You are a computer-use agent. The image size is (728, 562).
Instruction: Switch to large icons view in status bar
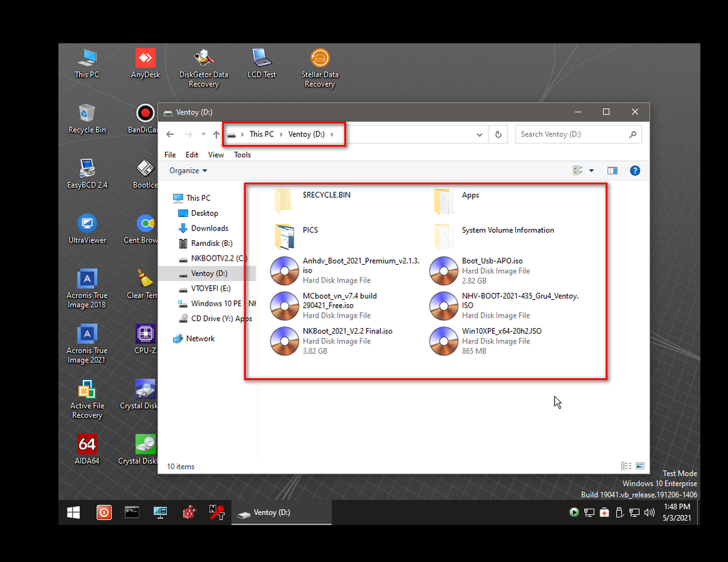point(640,465)
